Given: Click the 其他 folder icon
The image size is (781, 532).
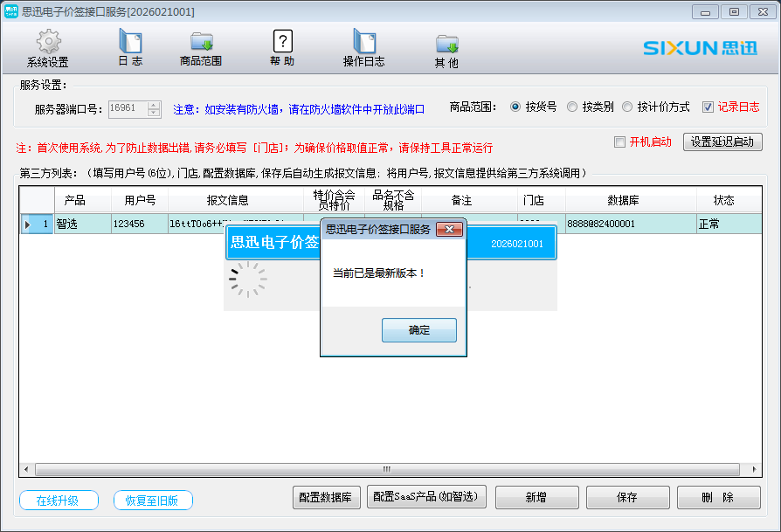Looking at the screenshot, I should coord(446,43).
